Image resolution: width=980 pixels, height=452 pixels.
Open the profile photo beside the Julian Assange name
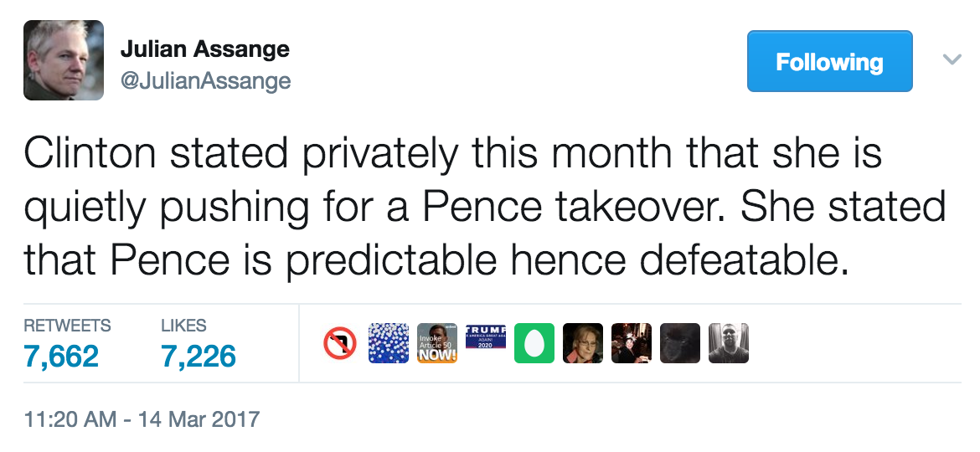[x=64, y=60]
